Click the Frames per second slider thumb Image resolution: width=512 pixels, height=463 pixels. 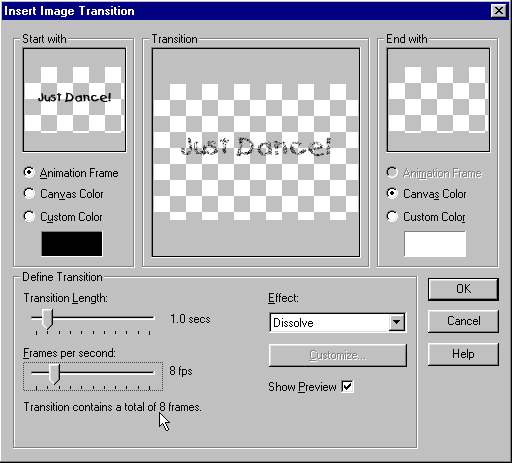click(54, 373)
